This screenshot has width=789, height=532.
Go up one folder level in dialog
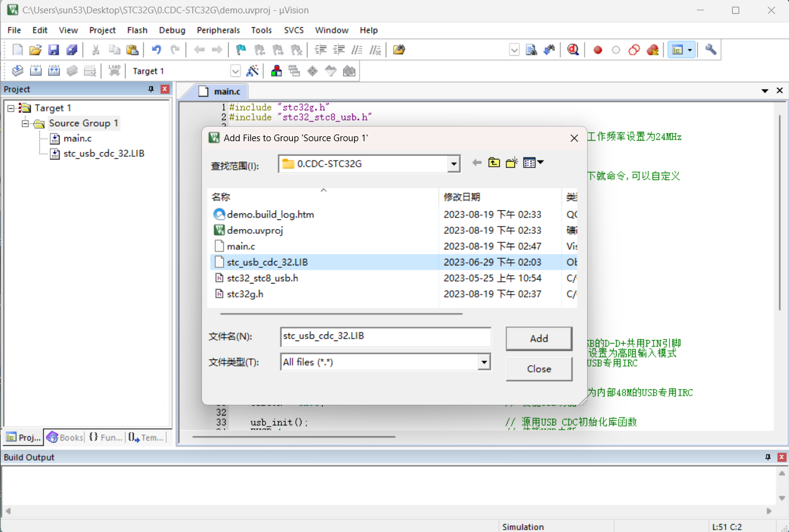[x=494, y=163]
